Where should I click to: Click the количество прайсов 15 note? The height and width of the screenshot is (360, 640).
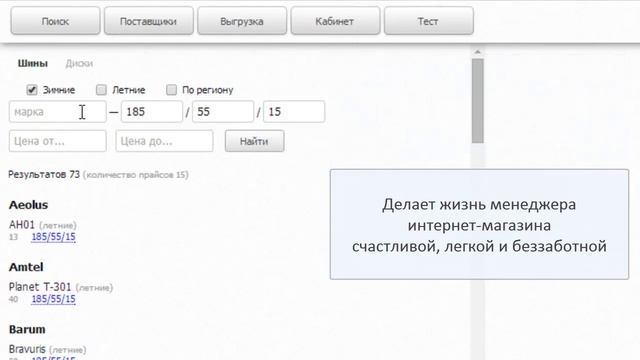pyautogui.click(x=136, y=175)
